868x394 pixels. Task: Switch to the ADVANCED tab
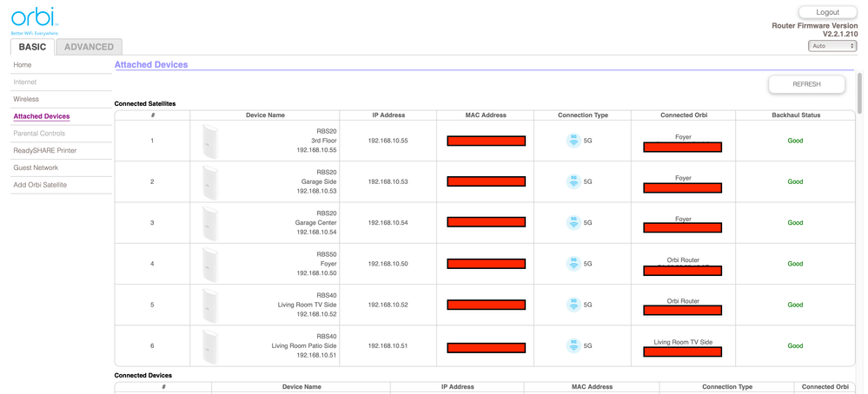click(89, 47)
